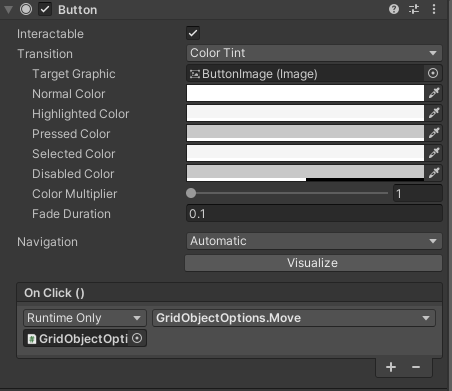This screenshot has width=452, height=391.
Task: Open the Transition Color Tint dropdown
Action: tap(314, 53)
